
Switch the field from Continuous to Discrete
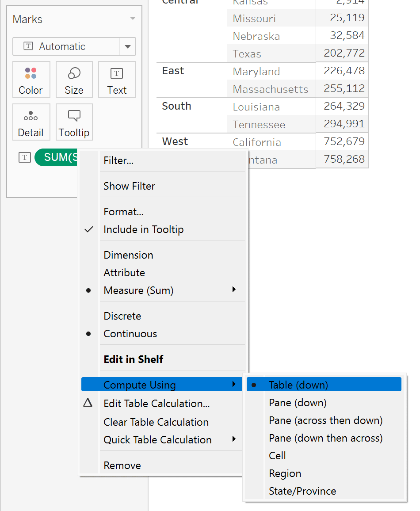122,316
